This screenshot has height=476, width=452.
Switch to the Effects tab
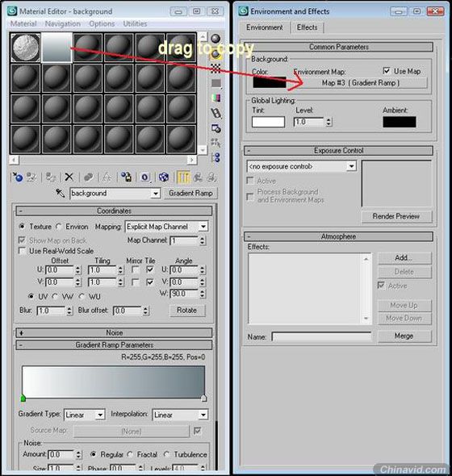click(x=307, y=27)
